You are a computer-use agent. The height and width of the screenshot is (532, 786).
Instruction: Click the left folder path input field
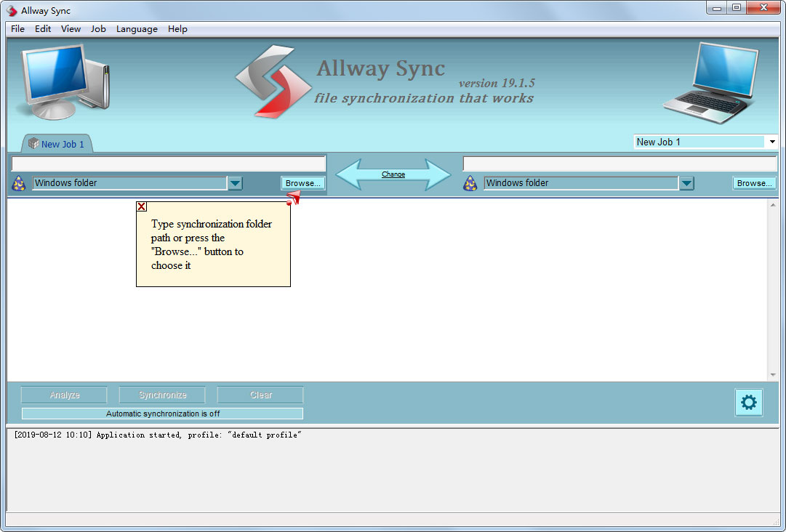(x=167, y=164)
